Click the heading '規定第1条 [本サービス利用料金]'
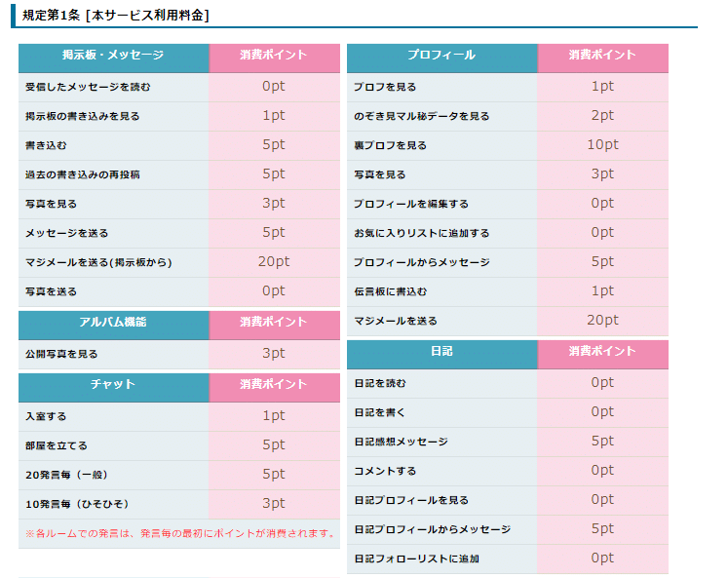 pyautogui.click(x=116, y=16)
